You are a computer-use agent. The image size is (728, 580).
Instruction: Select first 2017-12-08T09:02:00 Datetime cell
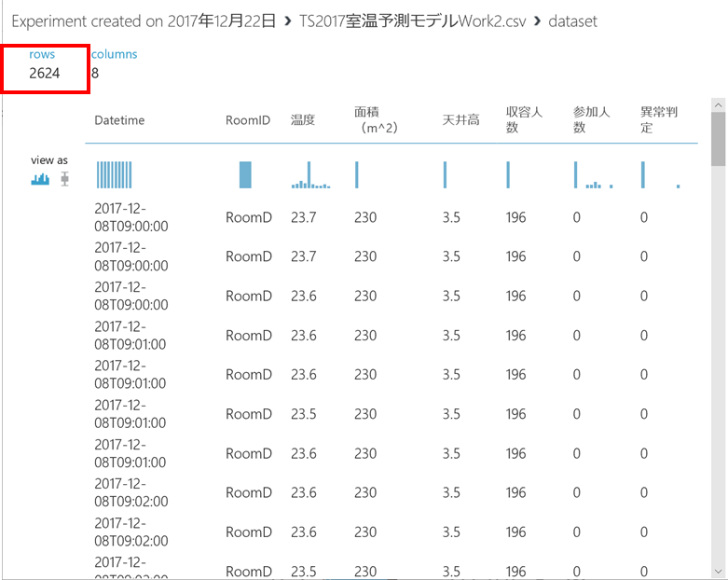[x=130, y=492]
